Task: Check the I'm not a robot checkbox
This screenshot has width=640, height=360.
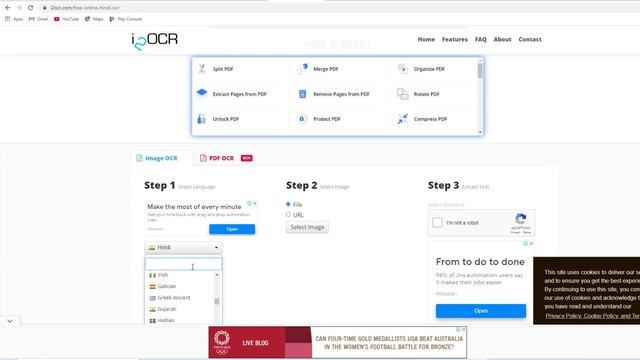Action: [x=437, y=222]
